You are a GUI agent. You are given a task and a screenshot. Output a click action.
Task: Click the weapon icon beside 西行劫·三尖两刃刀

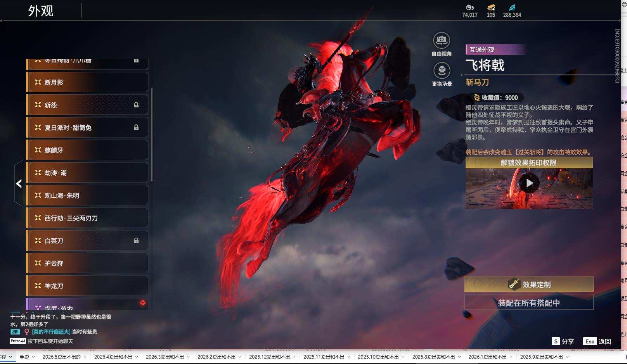click(38, 218)
